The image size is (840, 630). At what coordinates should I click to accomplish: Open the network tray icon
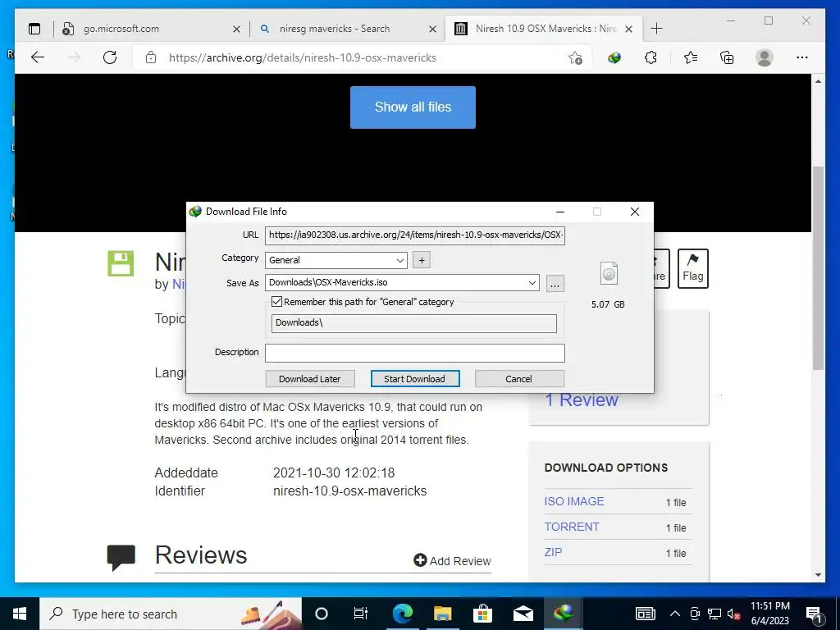[714, 614]
